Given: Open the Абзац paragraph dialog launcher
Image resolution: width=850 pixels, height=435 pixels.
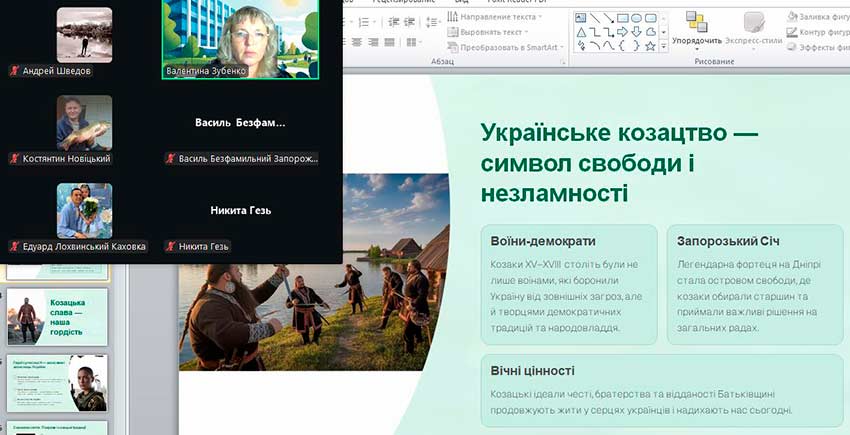Looking at the screenshot, I should [563, 62].
